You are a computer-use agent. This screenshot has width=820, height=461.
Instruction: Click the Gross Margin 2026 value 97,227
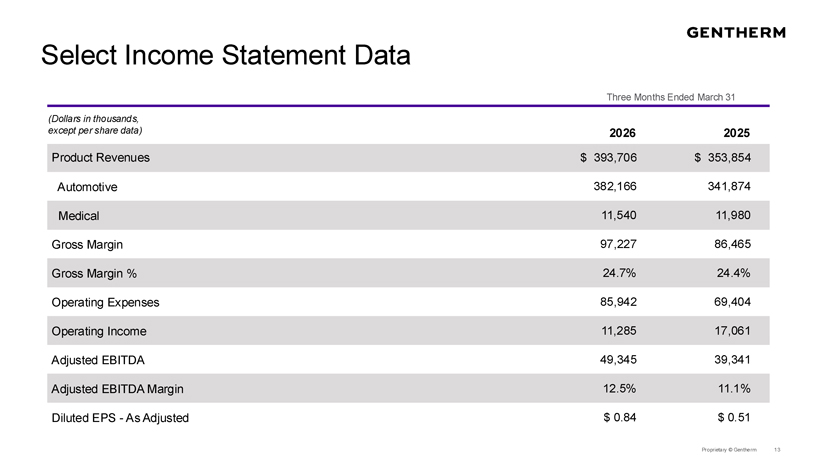pos(618,244)
